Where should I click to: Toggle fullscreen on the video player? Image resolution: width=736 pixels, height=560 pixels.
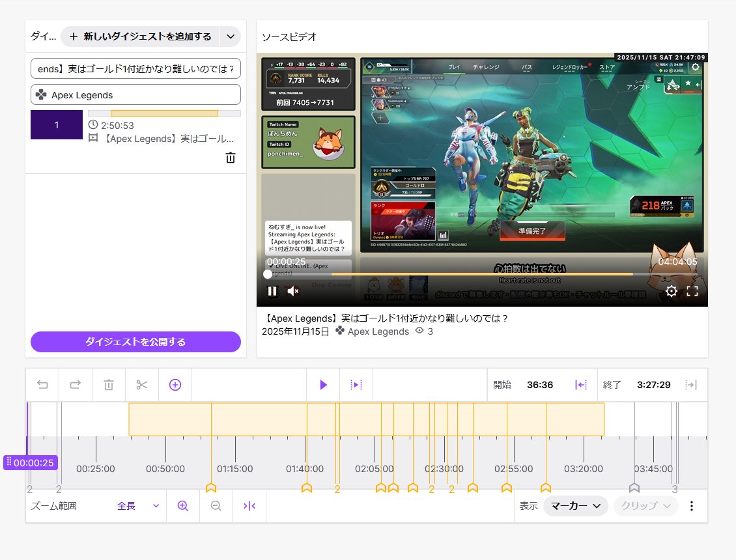pyautogui.click(x=692, y=291)
